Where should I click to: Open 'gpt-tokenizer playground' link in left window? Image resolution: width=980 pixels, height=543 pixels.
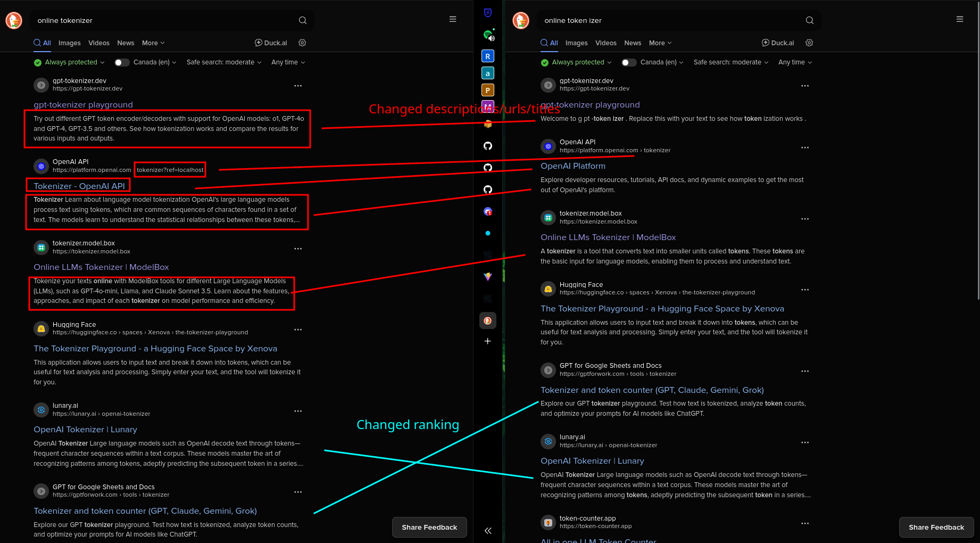(x=83, y=105)
